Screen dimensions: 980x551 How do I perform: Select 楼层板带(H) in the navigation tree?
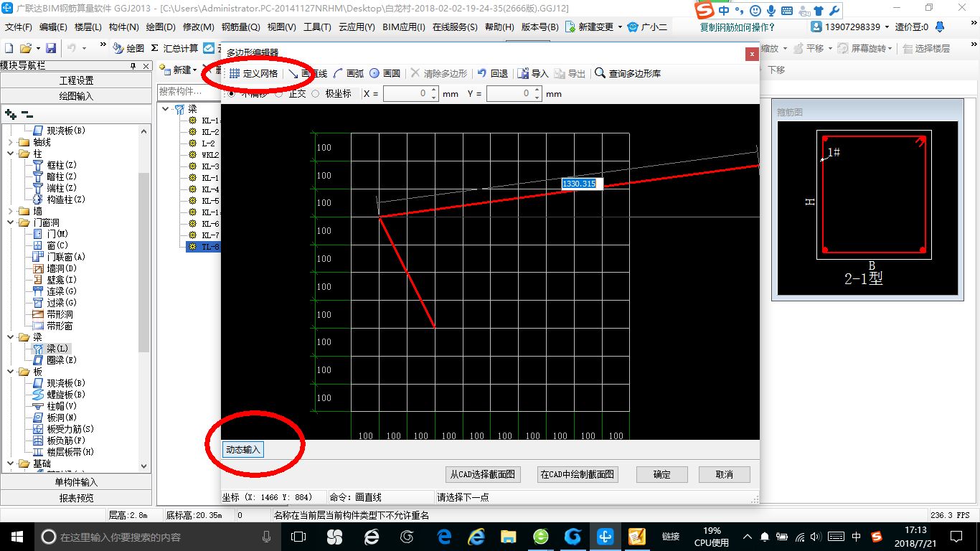point(64,452)
